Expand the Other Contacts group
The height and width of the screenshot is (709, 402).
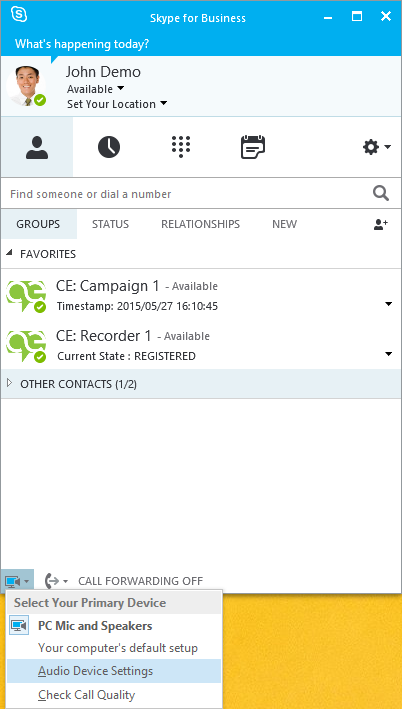9,383
